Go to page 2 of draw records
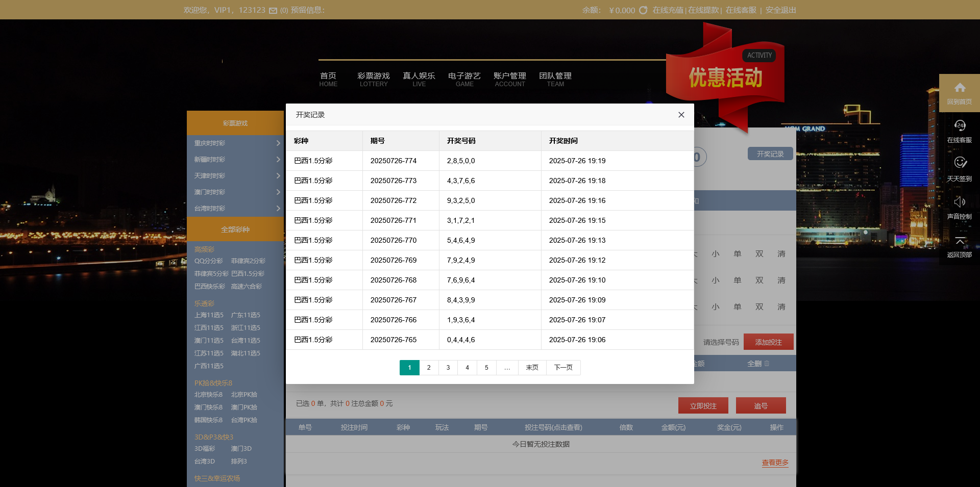The width and height of the screenshot is (980, 487). pos(429,368)
